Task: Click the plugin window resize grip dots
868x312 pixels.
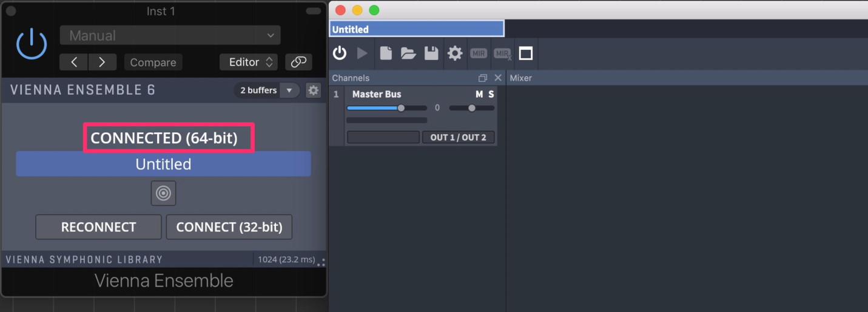Action: coord(321,263)
